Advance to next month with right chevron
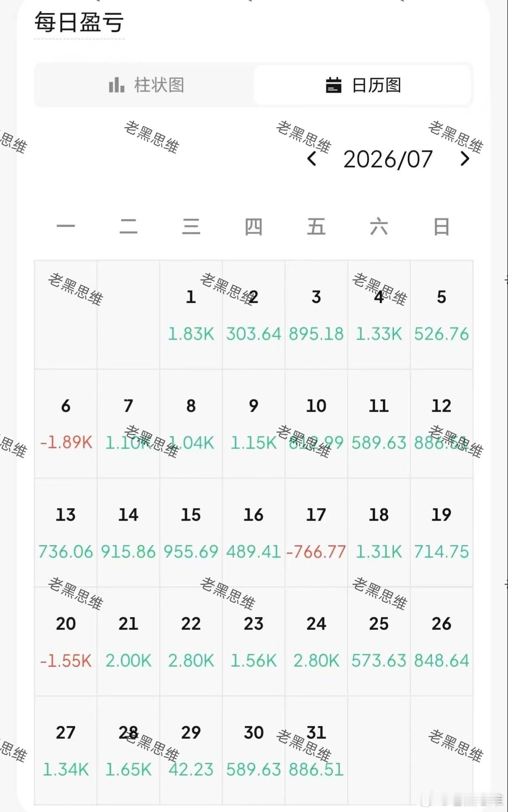Screen dimensions: 508x812 coord(465,159)
